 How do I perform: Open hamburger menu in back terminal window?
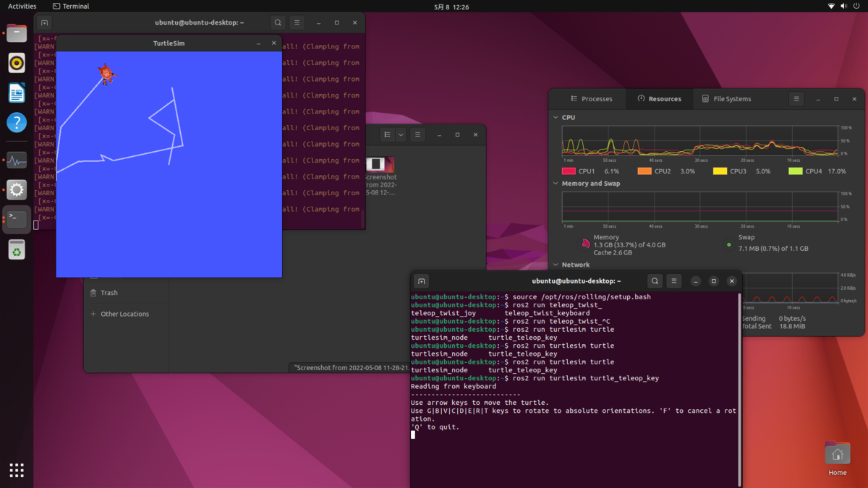[x=297, y=23]
